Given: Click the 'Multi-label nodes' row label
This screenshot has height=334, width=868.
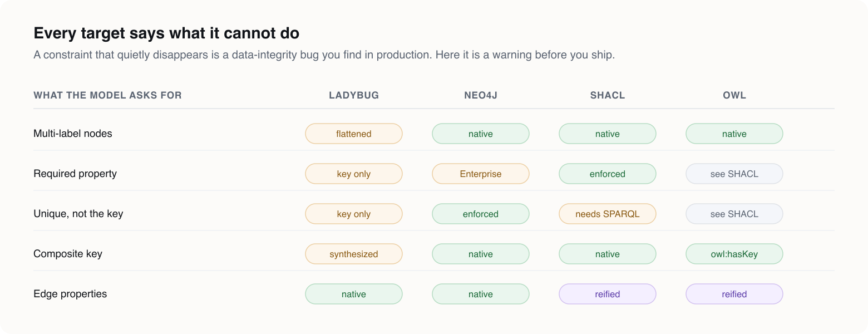Looking at the screenshot, I should point(73,134).
